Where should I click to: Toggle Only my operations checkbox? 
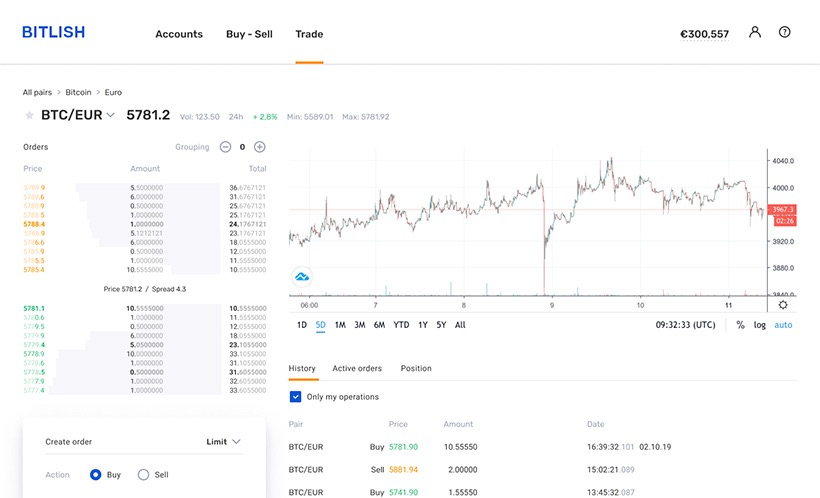pyautogui.click(x=295, y=397)
